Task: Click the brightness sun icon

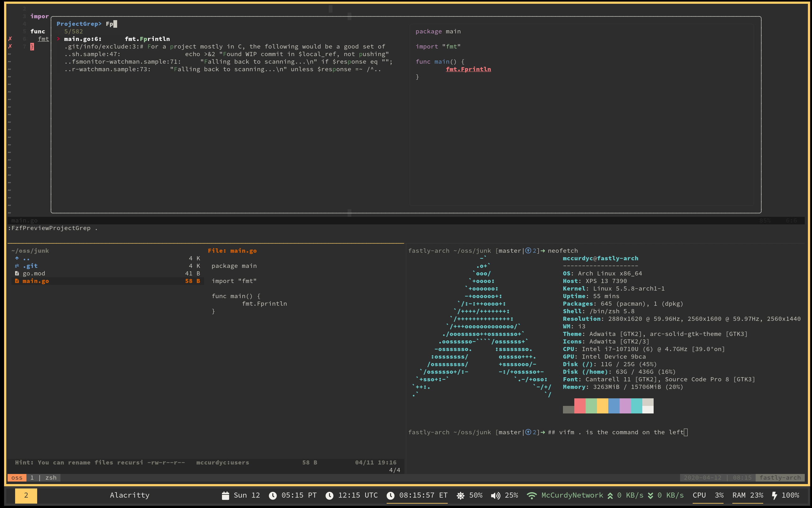Action: click(x=461, y=496)
